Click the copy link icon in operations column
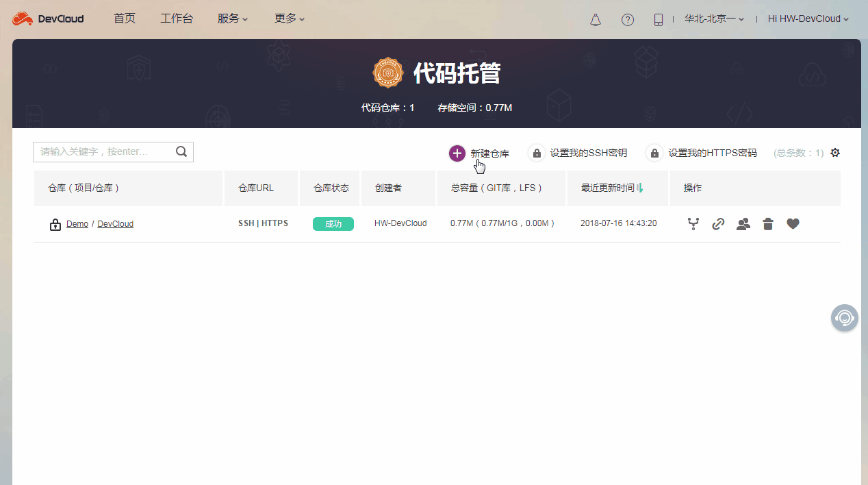 coord(717,223)
